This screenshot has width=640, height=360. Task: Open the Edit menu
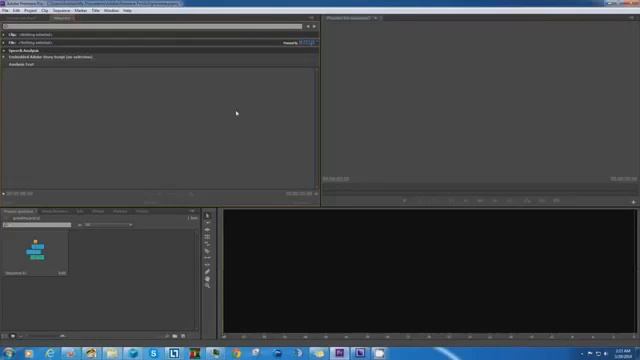click(16, 11)
